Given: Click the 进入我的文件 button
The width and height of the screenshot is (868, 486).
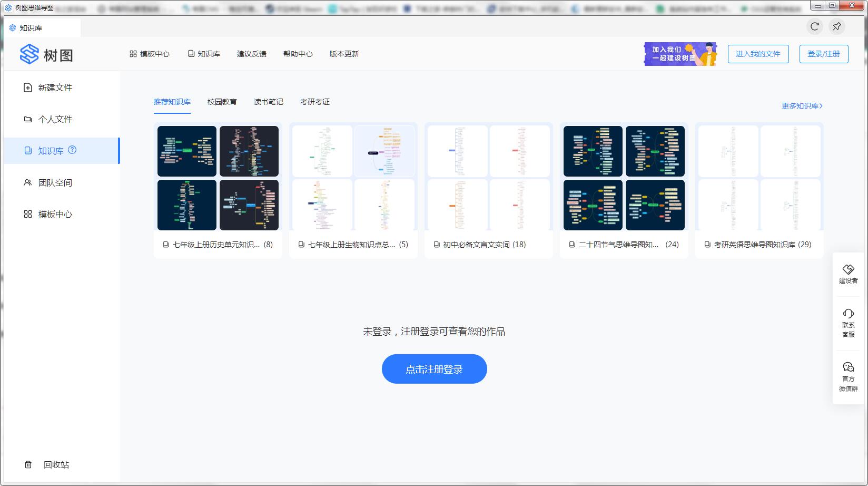Looking at the screenshot, I should pos(758,54).
